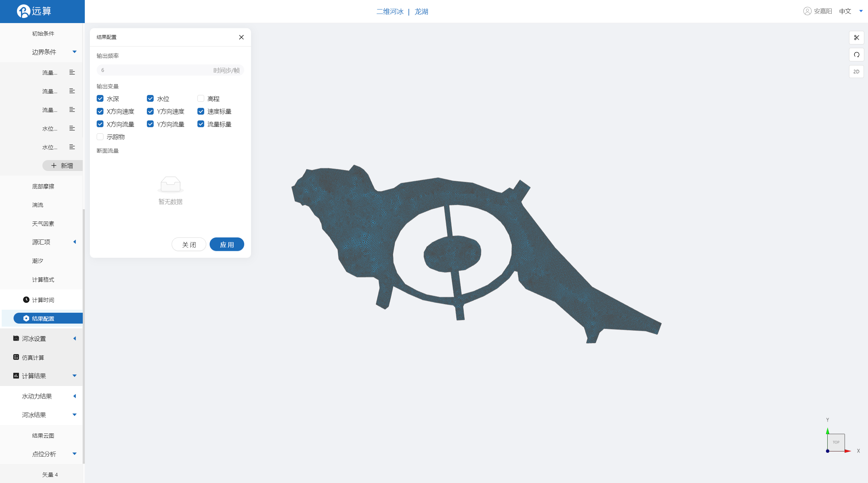Click the 新增 add boundary button
868x483 pixels.
click(62, 166)
